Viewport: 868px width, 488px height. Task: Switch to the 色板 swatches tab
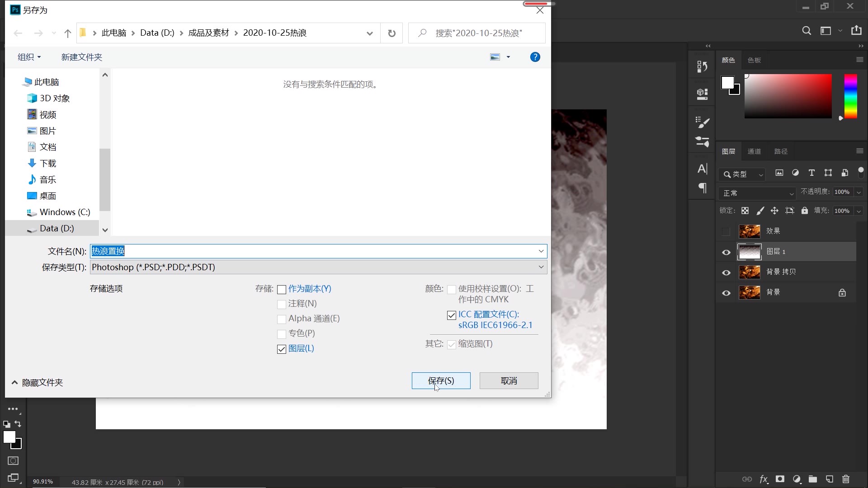(754, 60)
